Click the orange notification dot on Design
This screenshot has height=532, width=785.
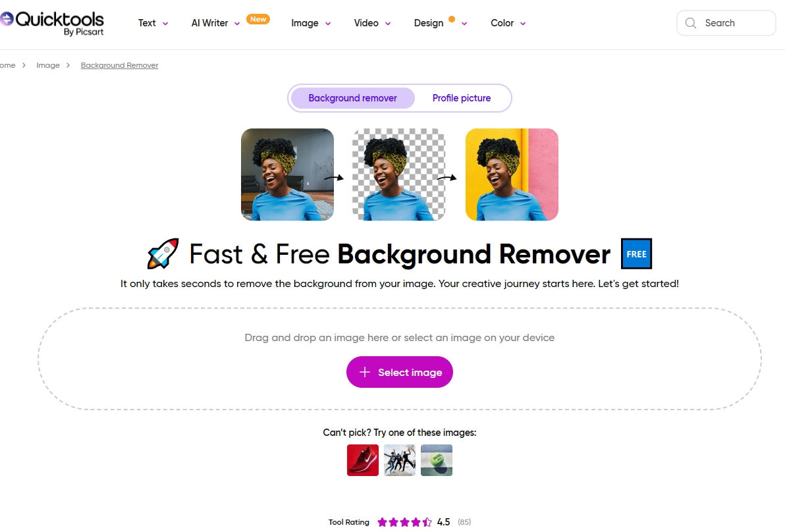452,19
